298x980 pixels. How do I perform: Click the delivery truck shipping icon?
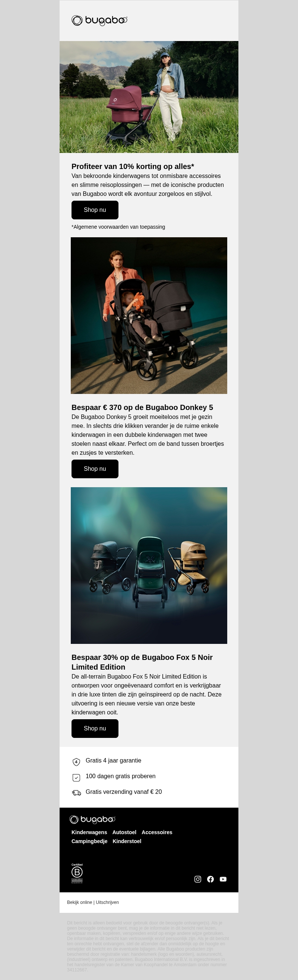tap(76, 793)
